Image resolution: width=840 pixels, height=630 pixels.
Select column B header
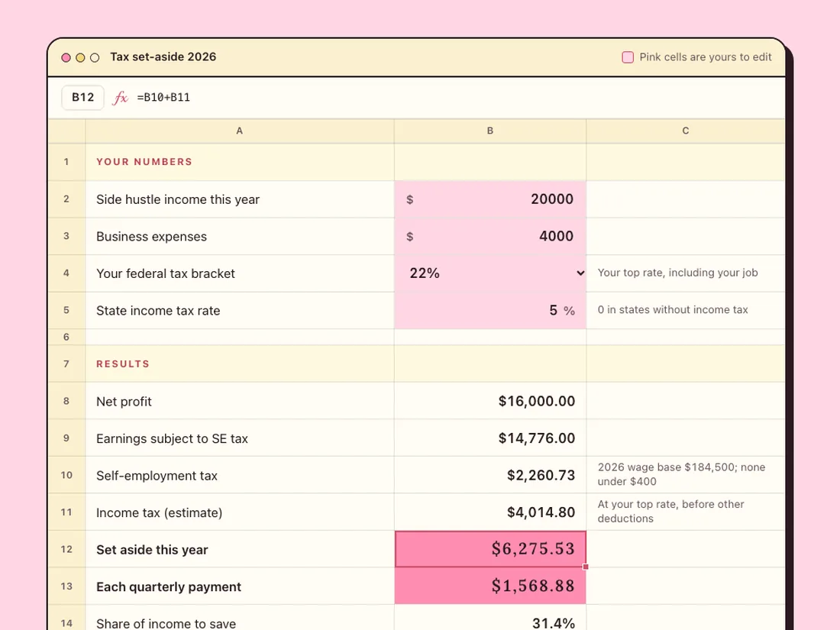pyautogui.click(x=490, y=131)
